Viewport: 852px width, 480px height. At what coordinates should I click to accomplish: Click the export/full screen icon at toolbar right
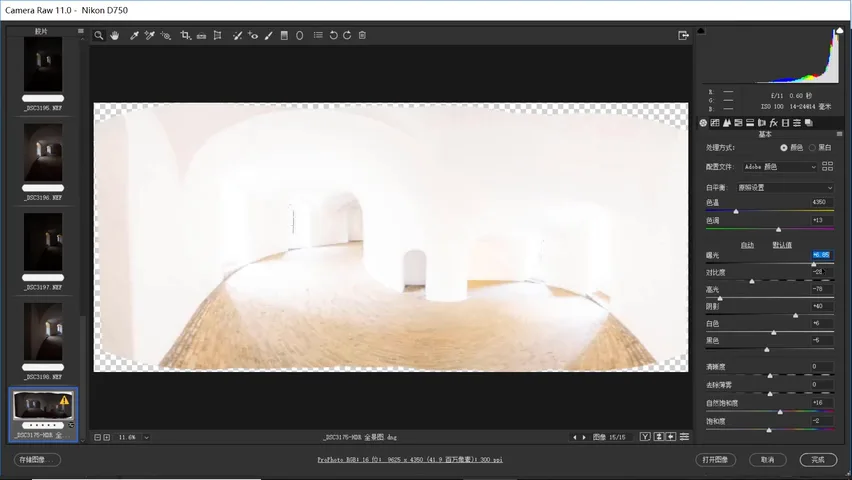[x=684, y=35]
